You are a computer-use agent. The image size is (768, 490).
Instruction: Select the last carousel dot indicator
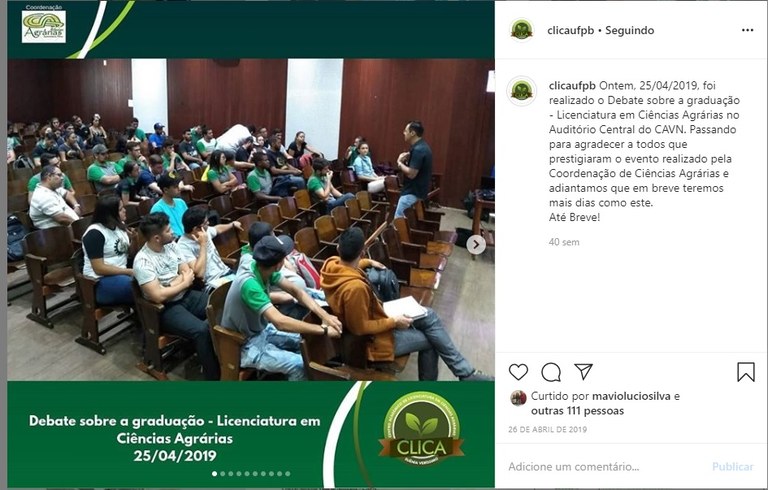[288, 474]
